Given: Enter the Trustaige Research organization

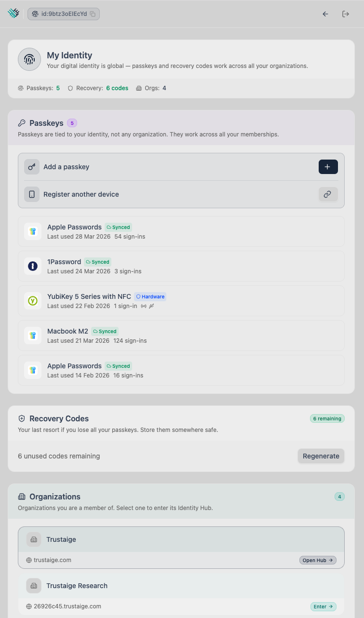Looking at the screenshot, I should (x=323, y=606).
